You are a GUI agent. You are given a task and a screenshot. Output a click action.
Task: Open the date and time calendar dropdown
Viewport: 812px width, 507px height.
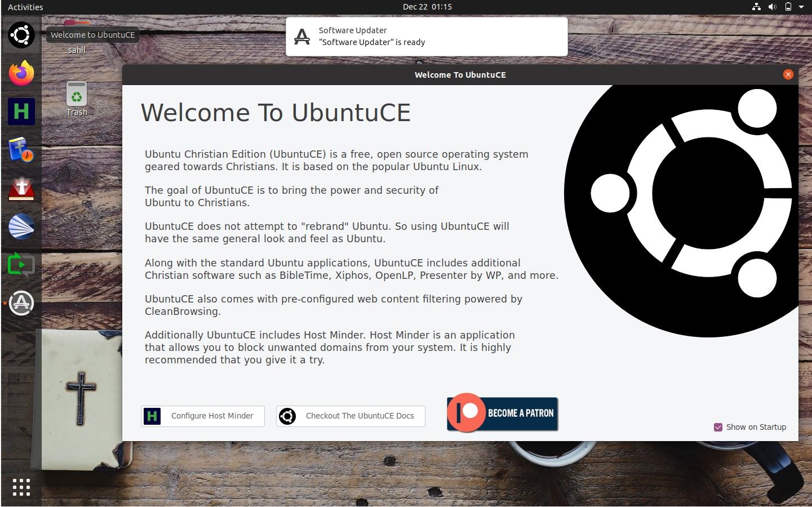[427, 7]
